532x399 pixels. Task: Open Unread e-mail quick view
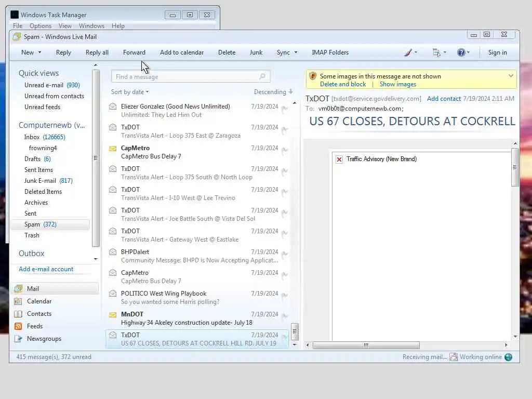tap(52, 85)
